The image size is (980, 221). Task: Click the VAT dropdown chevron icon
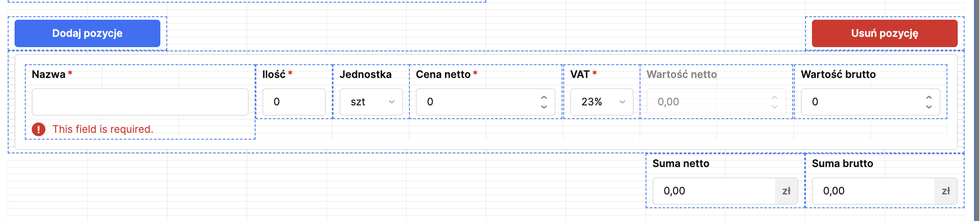pyautogui.click(x=622, y=102)
